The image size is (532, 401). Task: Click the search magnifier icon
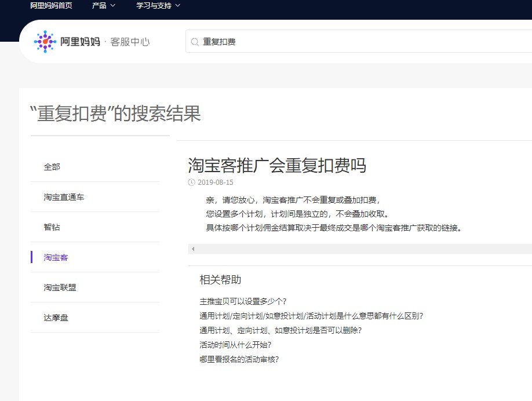point(195,42)
